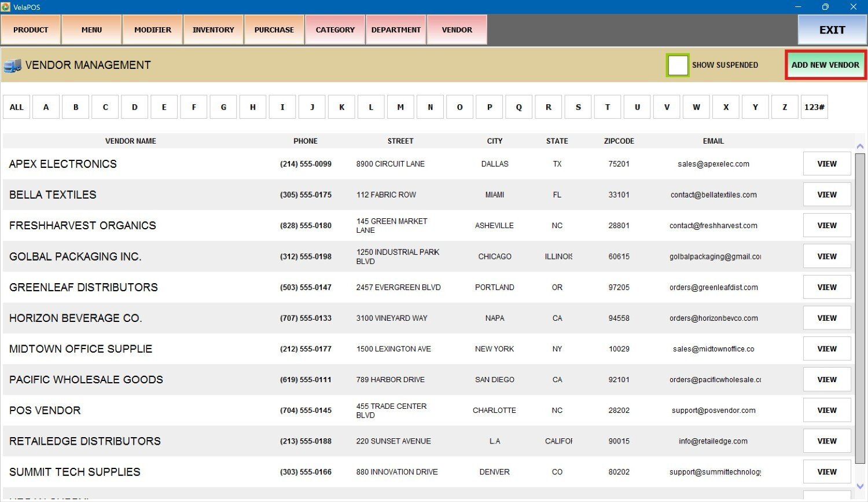868x502 pixels.
Task: Show all vendors with ALL filter
Action: pos(17,107)
